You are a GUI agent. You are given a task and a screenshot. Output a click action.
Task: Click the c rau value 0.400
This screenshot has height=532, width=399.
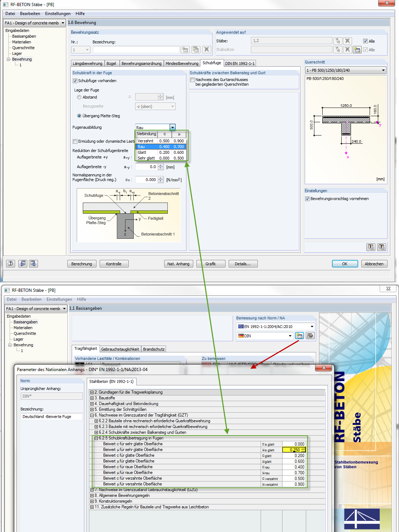click(294, 467)
